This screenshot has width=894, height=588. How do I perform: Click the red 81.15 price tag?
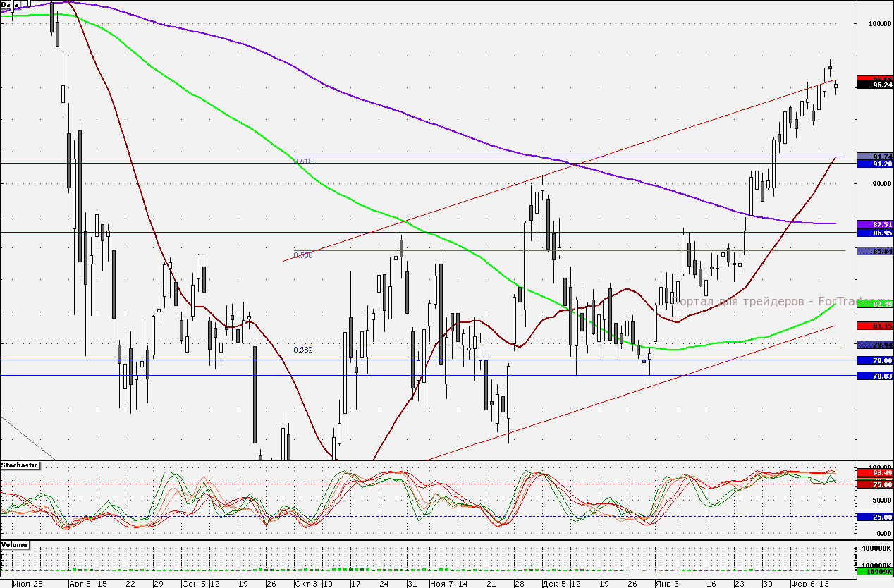(874, 326)
